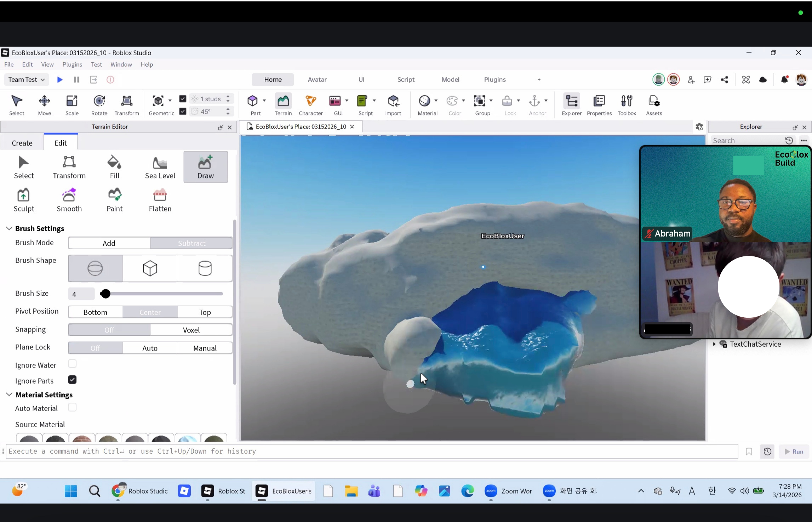Choose the cube brush shape
Screen dimensions: 812x522
click(x=150, y=268)
